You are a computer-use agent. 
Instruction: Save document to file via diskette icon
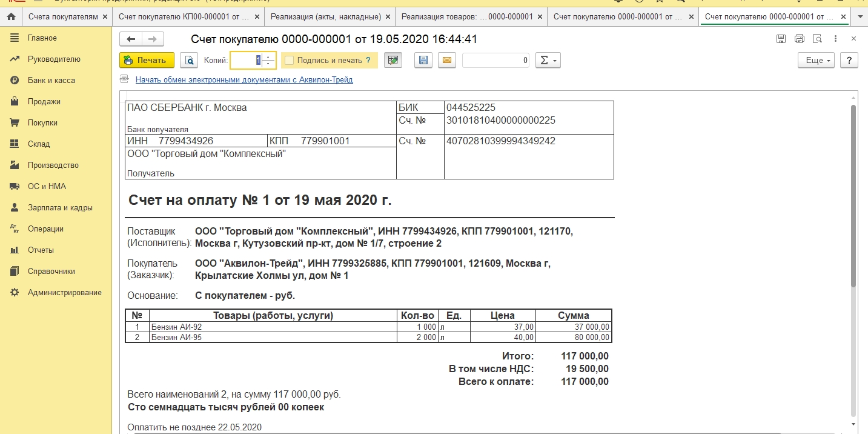[423, 61]
